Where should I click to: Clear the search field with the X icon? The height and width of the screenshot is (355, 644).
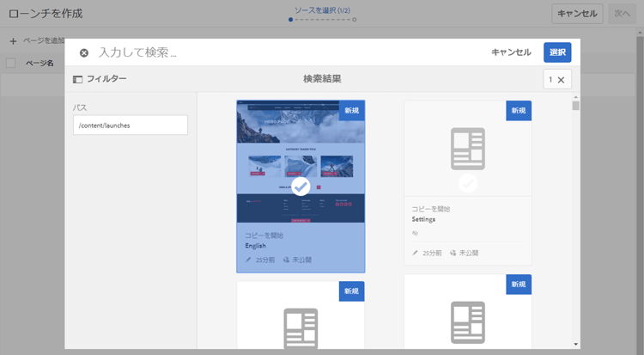[x=84, y=52]
